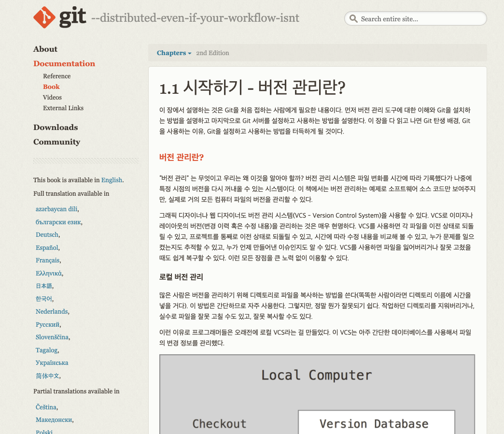Viewport: 504px width, 434px height.
Task: Click the git wordmark text
Action: pos(72,17)
